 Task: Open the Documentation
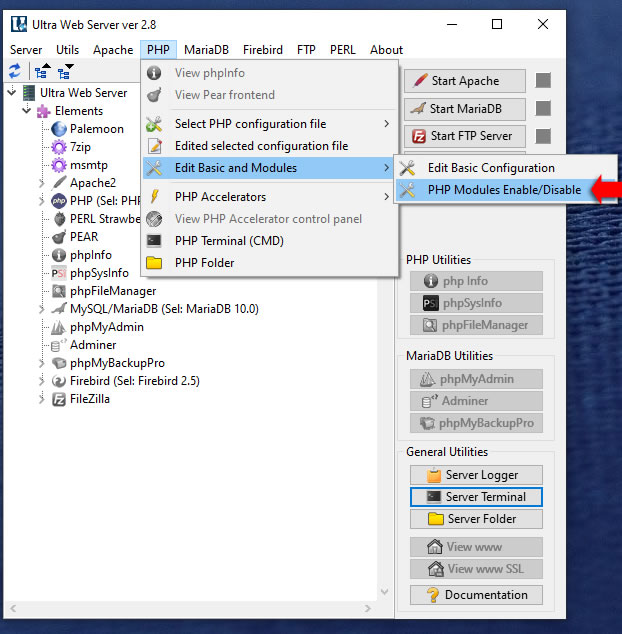[476, 595]
